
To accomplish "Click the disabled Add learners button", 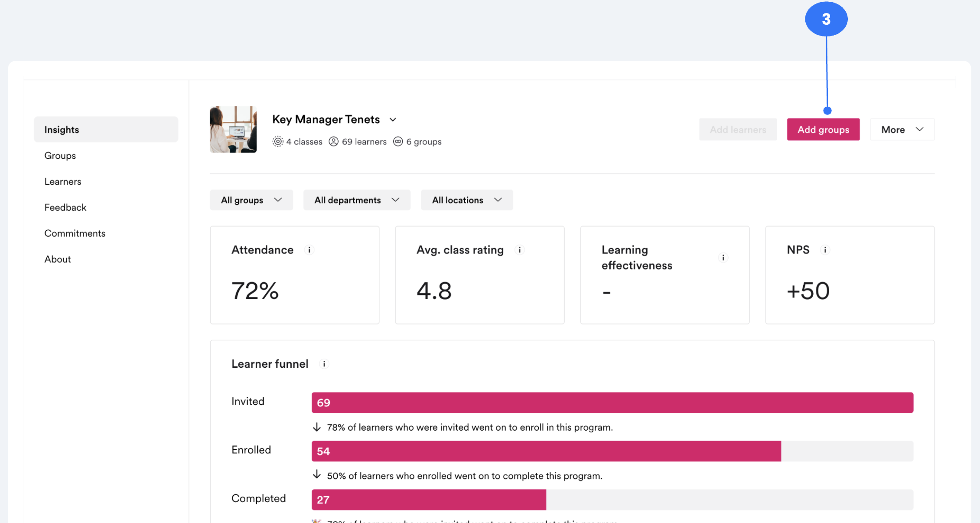I will (738, 129).
